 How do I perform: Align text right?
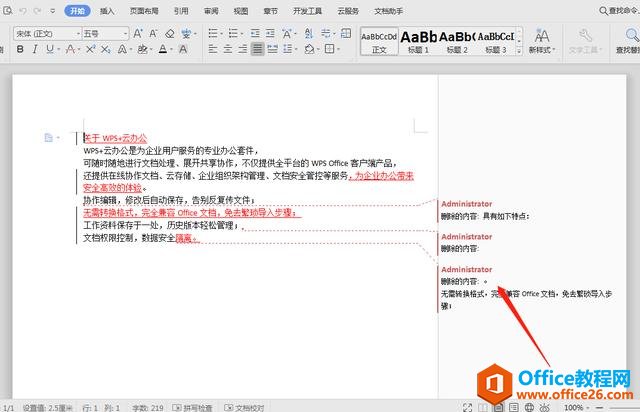(x=242, y=49)
